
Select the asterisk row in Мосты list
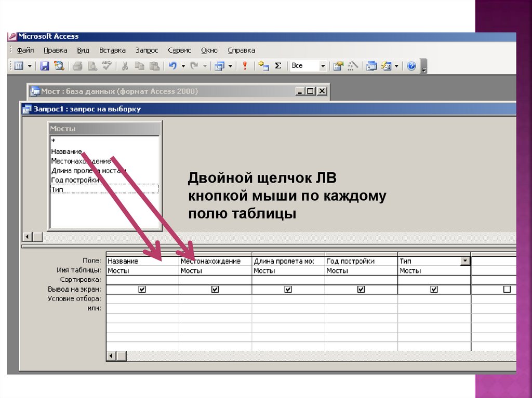[104, 141]
